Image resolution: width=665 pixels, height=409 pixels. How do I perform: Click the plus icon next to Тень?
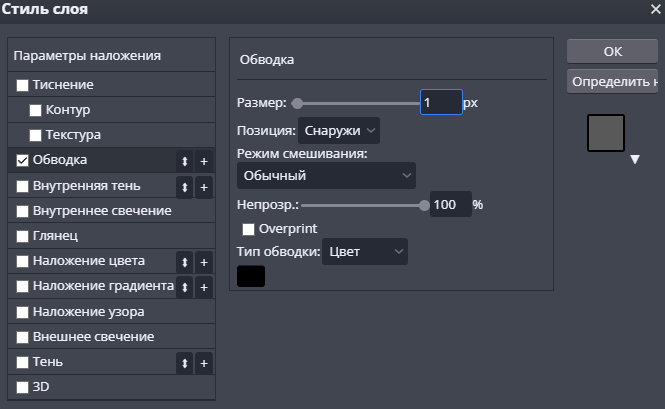click(203, 363)
